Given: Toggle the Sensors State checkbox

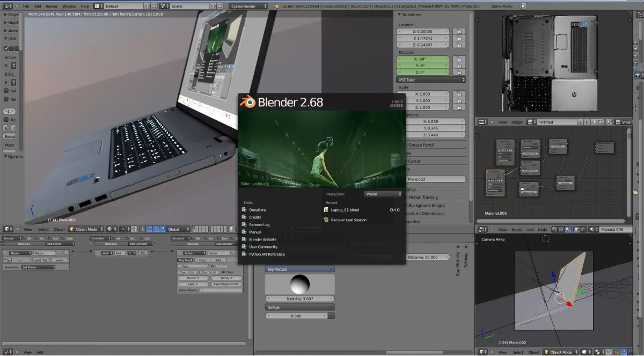Looking at the screenshot, I should pyautogui.click(x=63, y=238).
